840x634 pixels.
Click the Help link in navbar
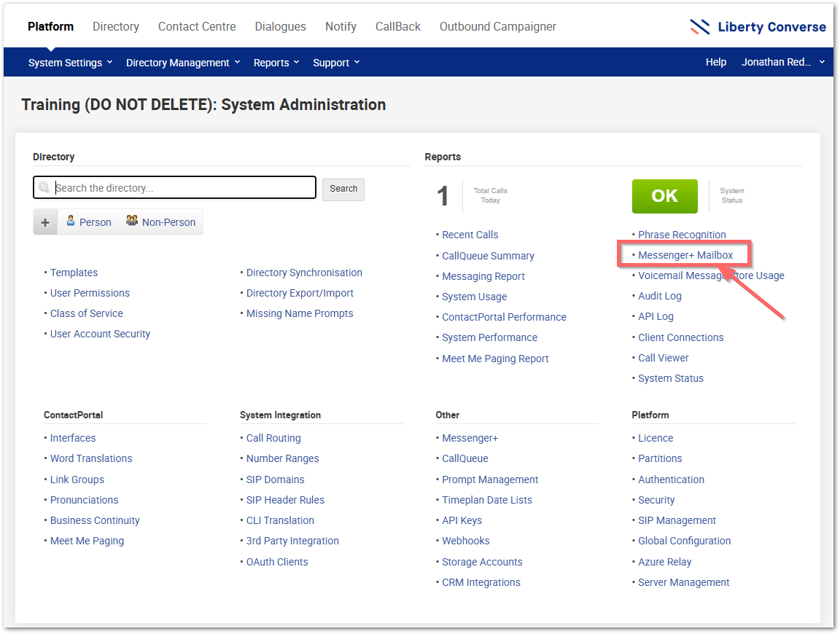[x=716, y=62]
